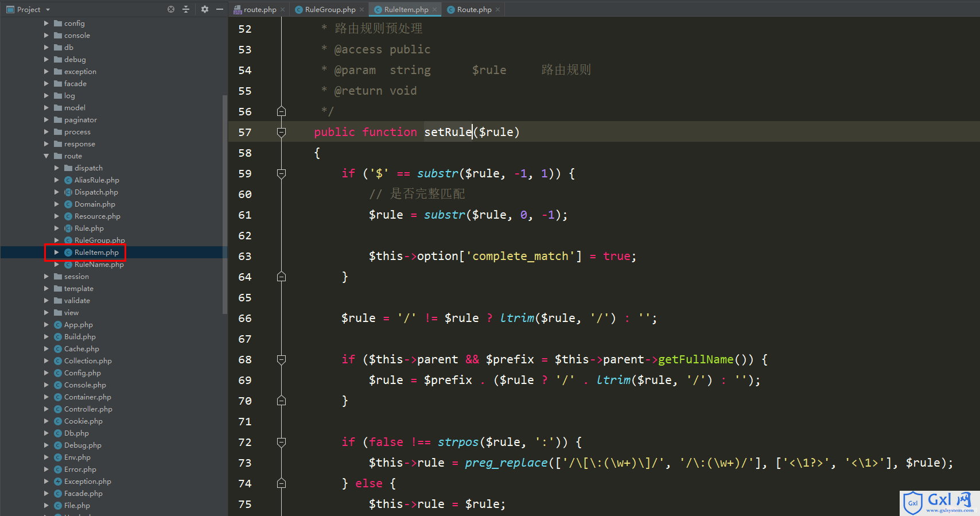This screenshot has height=516, width=980.
Task: Click the File.php class icon
Action: click(x=58, y=506)
